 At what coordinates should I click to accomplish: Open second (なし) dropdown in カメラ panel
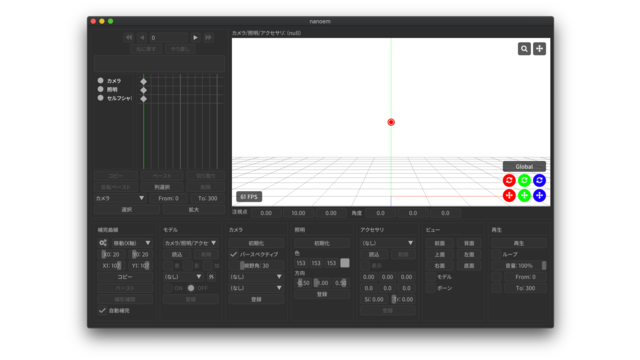256,288
